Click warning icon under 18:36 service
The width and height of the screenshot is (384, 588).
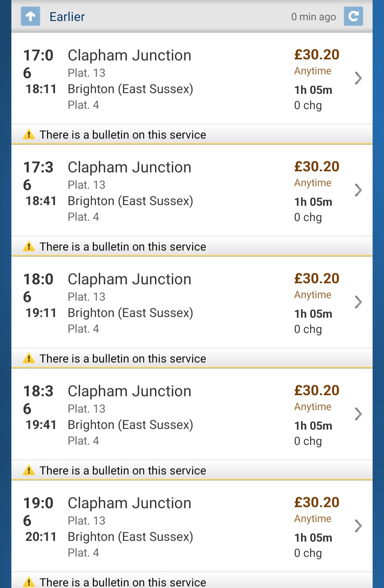click(29, 470)
